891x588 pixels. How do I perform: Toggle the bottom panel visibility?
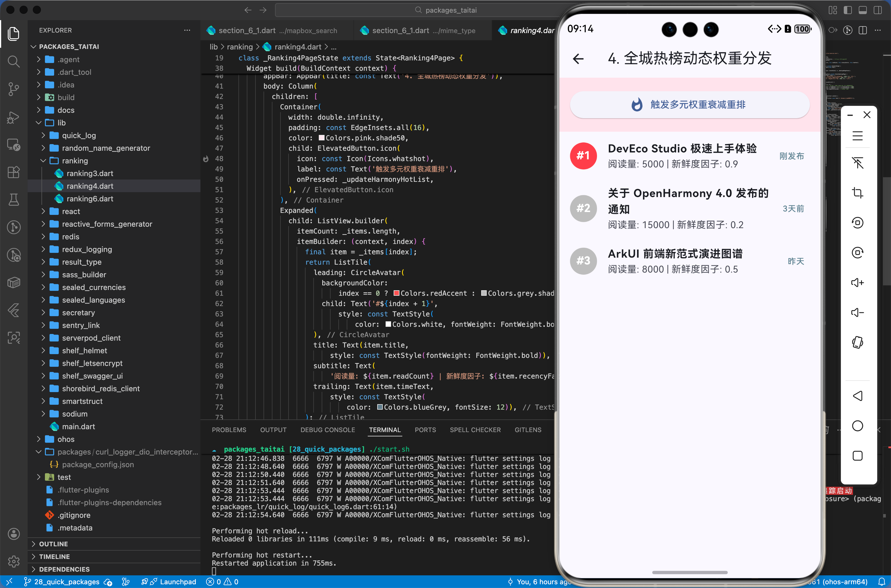(862, 10)
